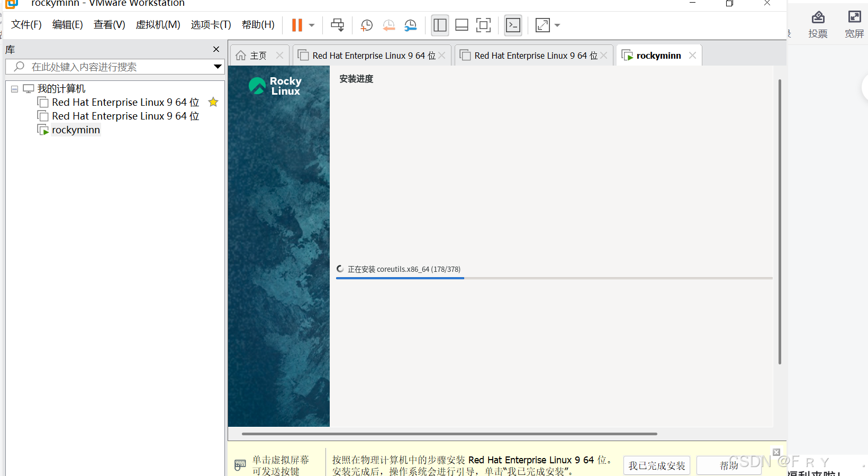
Task: Minimize the VMware Workstation window
Action: (692, 3)
